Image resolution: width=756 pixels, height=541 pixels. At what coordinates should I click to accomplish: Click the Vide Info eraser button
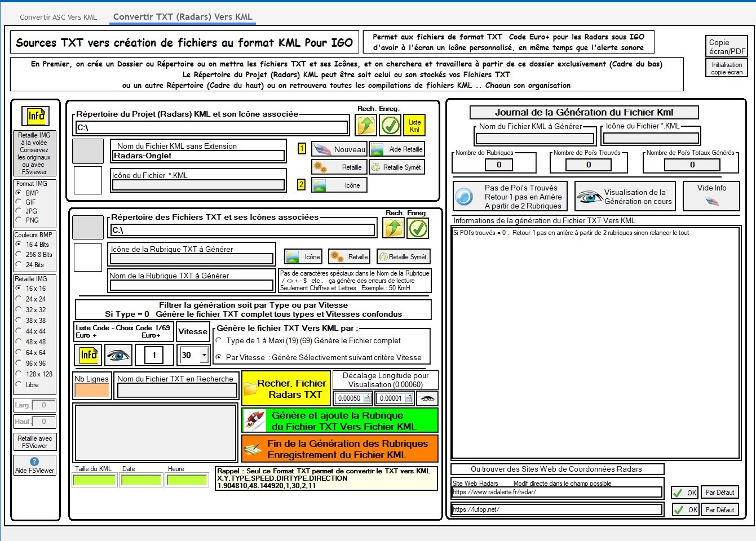711,196
